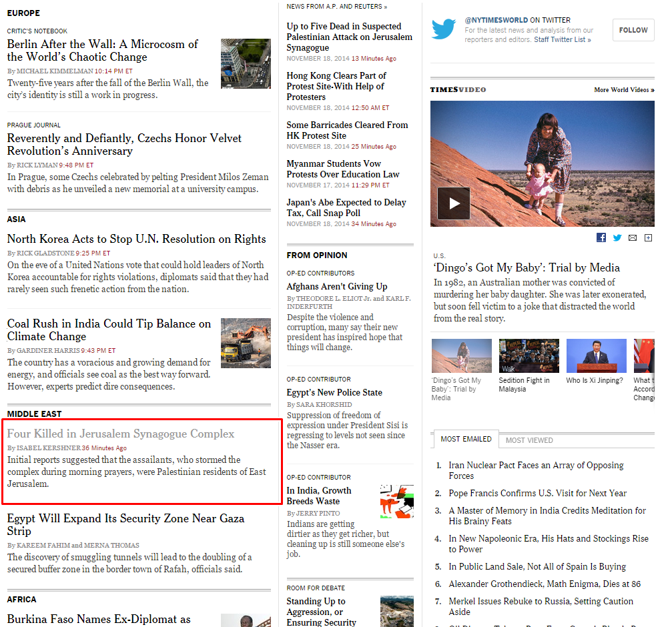
Task: Switch to the Most Viewed tab
Action: pyautogui.click(x=529, y=440)
